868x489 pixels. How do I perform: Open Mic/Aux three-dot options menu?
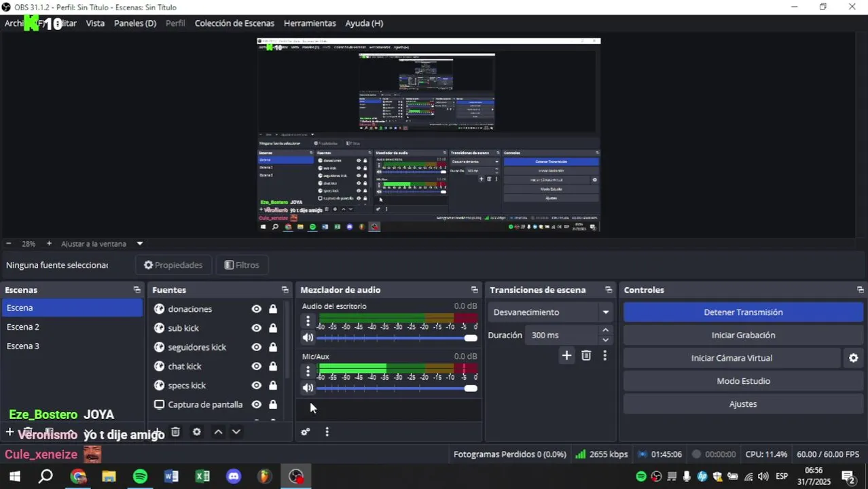308,371
